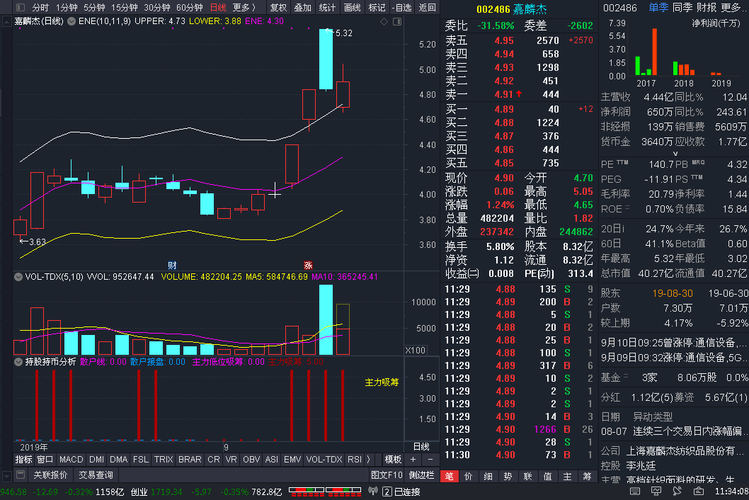Click the window icon left of 关联报价
This screenshot has width=749, height=500.
[20, 475]
